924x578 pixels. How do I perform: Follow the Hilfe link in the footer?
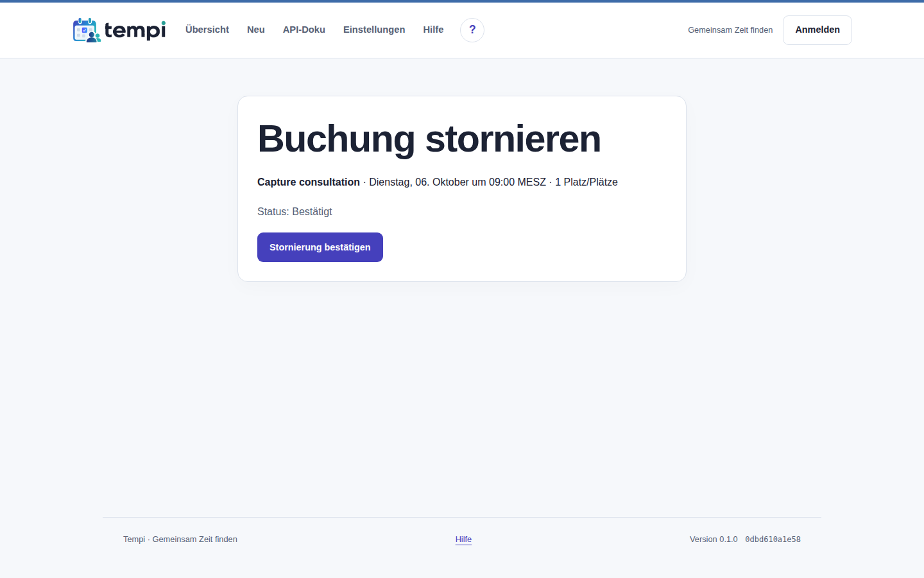point(463,539)
